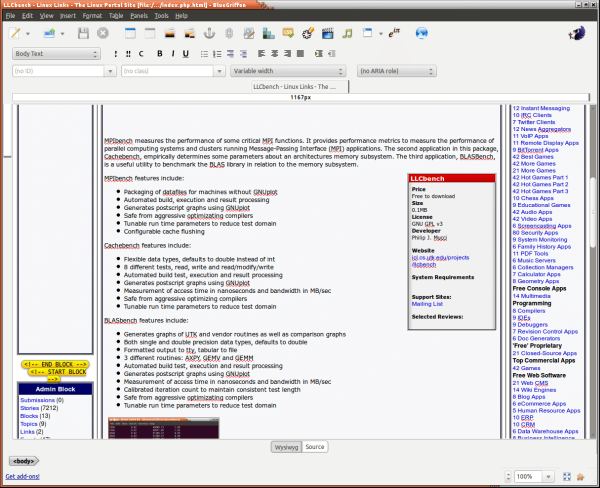Click the Mailing List link
The height and width of the screenshot is (488, 600).
pyautogui.click(x=427, y=304)
